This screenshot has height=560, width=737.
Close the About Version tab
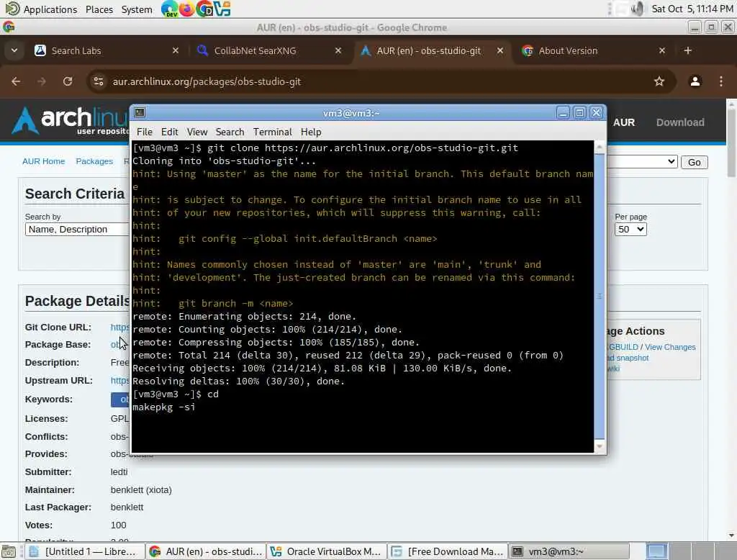click(x=662, y=50)
